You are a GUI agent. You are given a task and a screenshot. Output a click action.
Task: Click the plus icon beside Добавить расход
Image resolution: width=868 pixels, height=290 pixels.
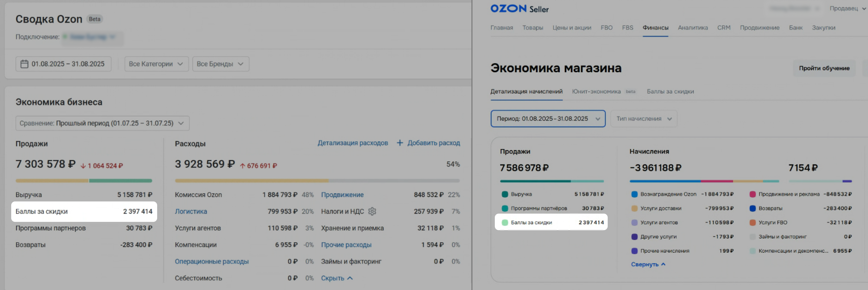tap(400, 143)
